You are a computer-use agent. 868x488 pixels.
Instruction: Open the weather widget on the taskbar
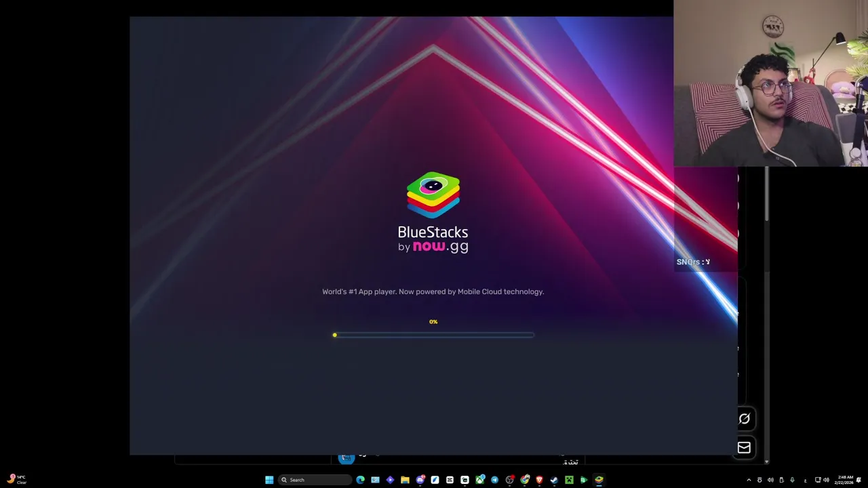(x=16, y=480)
